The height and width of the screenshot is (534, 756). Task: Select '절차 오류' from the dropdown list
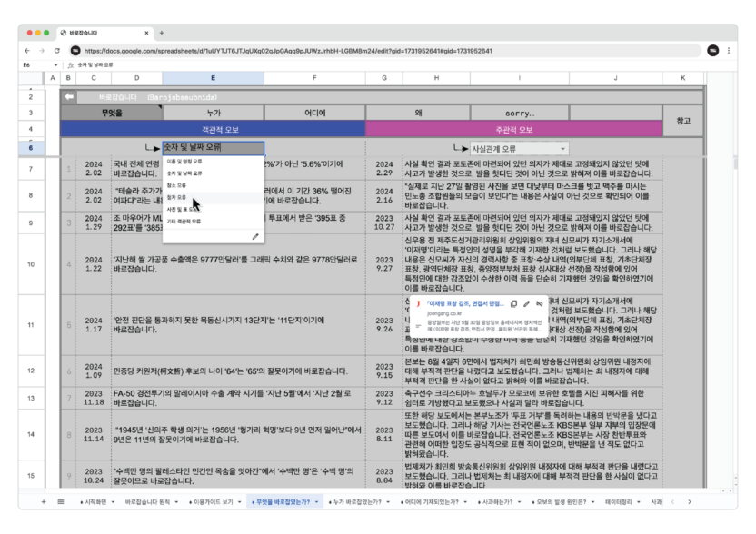177,197
